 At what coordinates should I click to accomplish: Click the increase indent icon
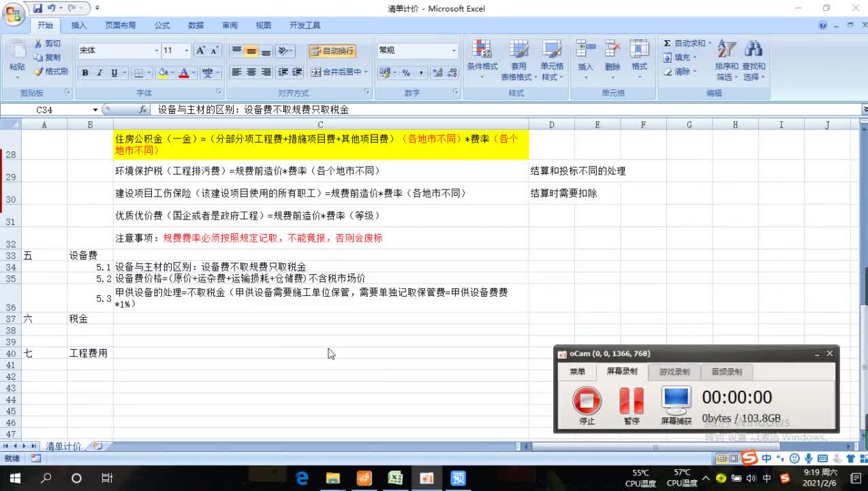(x=298, y=72)
